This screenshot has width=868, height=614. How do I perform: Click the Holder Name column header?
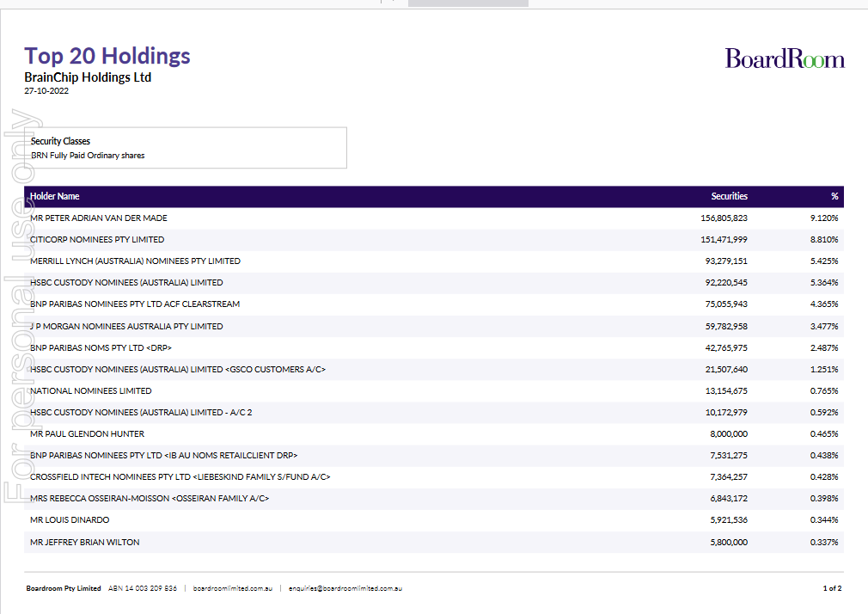coord(55,196)
